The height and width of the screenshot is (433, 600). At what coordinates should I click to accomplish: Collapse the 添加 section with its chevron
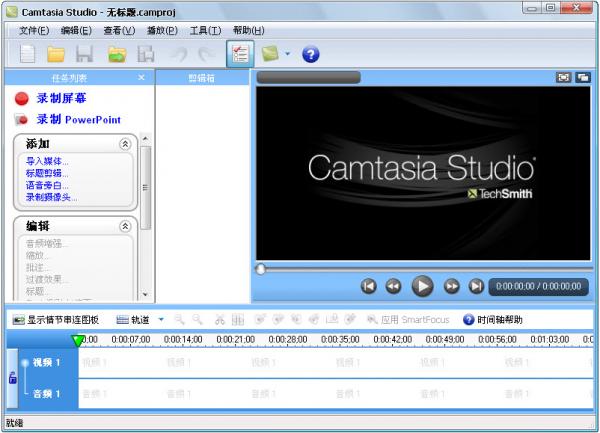[125, 144]
